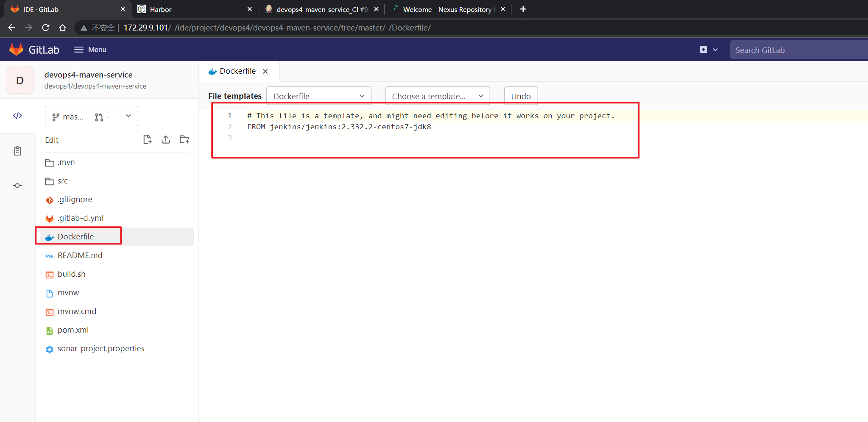Open the Choose a template dropdown
Viewport: 868px width, 422px height.
click(x=438, y=96)
